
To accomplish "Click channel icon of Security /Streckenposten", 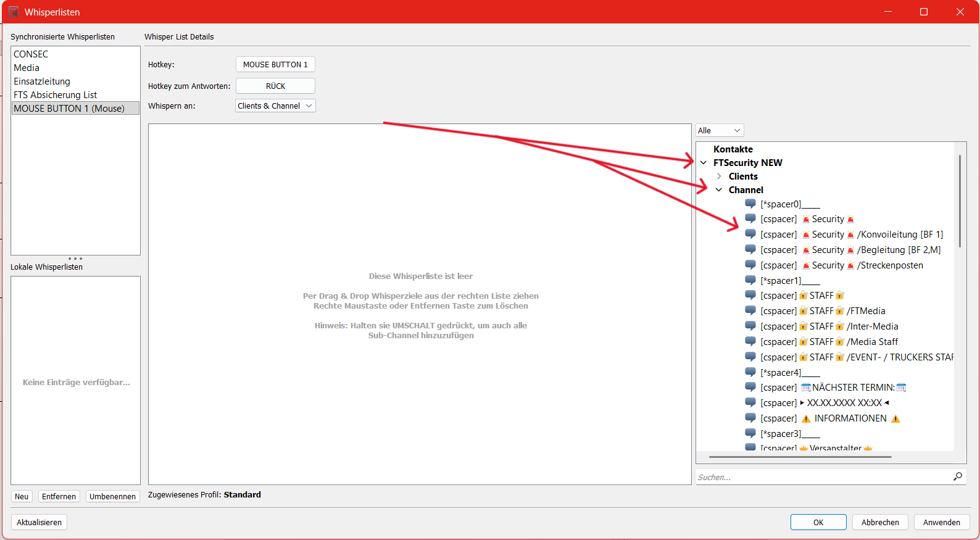I will click(750, 265).
